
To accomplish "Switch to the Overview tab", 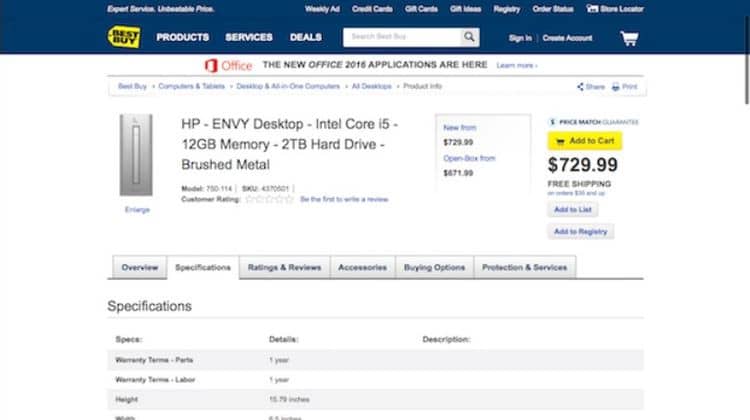I will click(x=140, y=267).
